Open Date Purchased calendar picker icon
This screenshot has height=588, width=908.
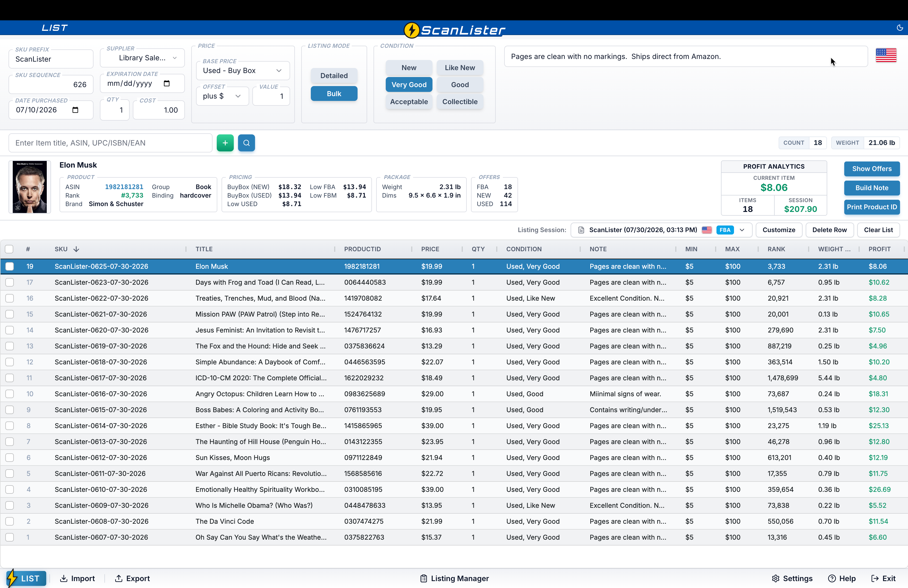pyautogui.click(x=75, y=110)
